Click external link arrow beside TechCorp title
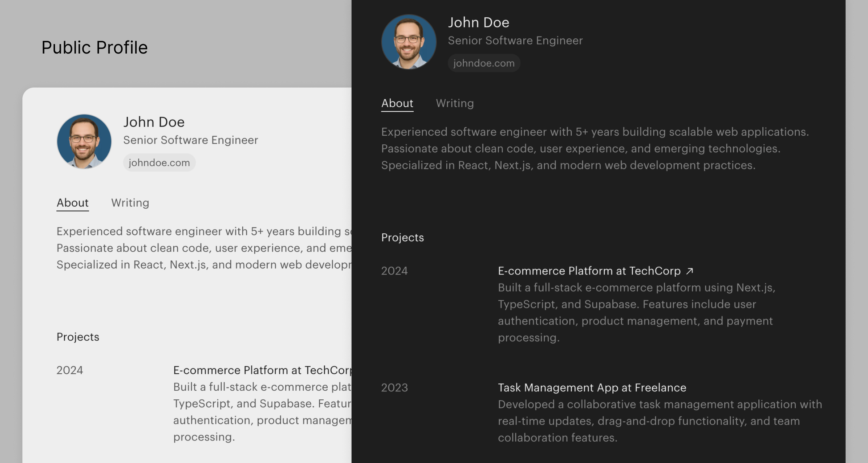Screen dimensions: 868x463 click(x=690, y=271)
